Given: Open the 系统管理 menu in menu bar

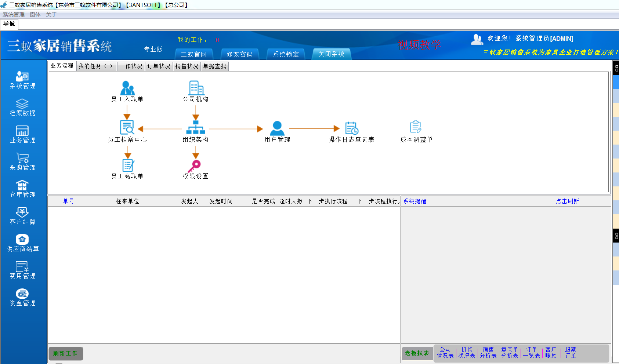Looking at the screenshot, I should pyautogui.click(x=14, y=15).
